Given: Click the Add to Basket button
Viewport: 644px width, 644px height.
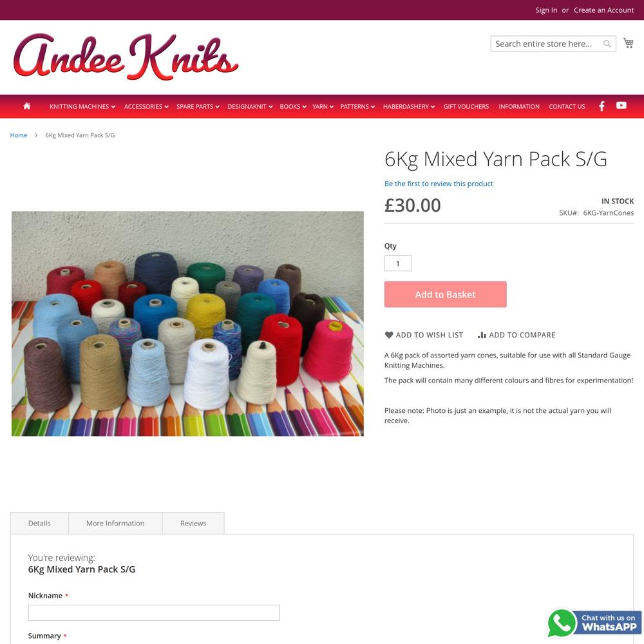Looking at the screenshot, I should pyautogui.click(x=445, y=294).
